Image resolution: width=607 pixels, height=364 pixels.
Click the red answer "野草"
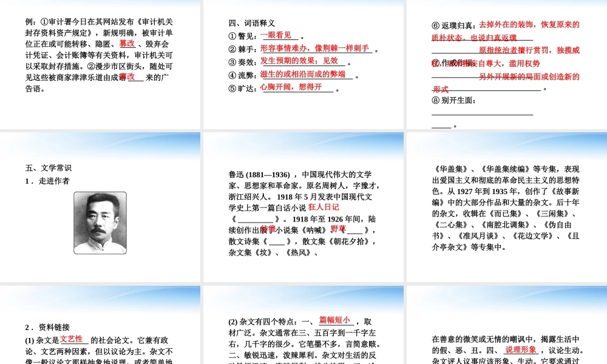tap(338, 229)
